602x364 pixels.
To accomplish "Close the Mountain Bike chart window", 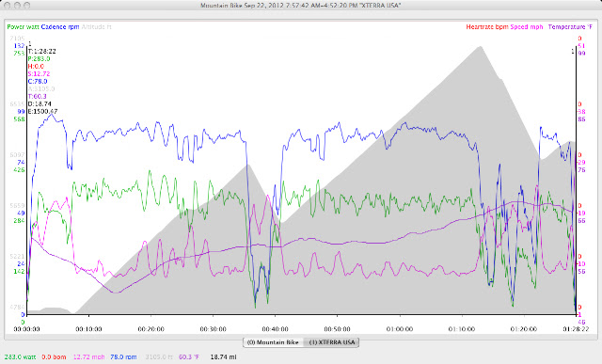I will click(x=8, y=6).
